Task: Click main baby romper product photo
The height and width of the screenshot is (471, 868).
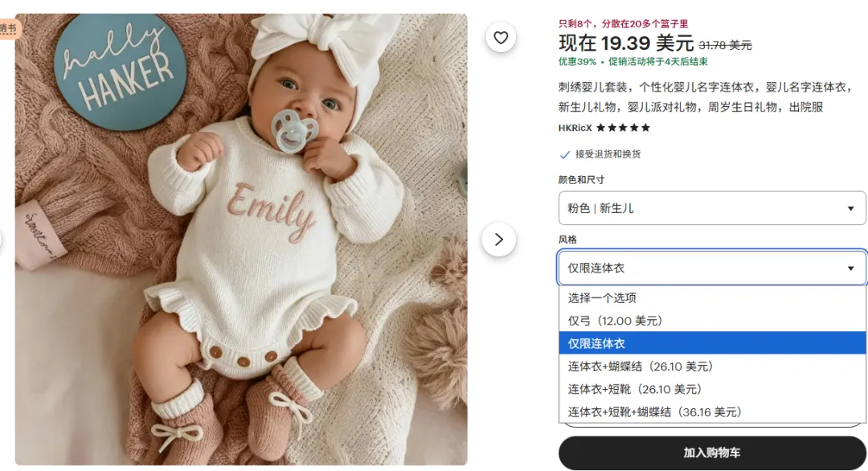Action: [241, 239]
